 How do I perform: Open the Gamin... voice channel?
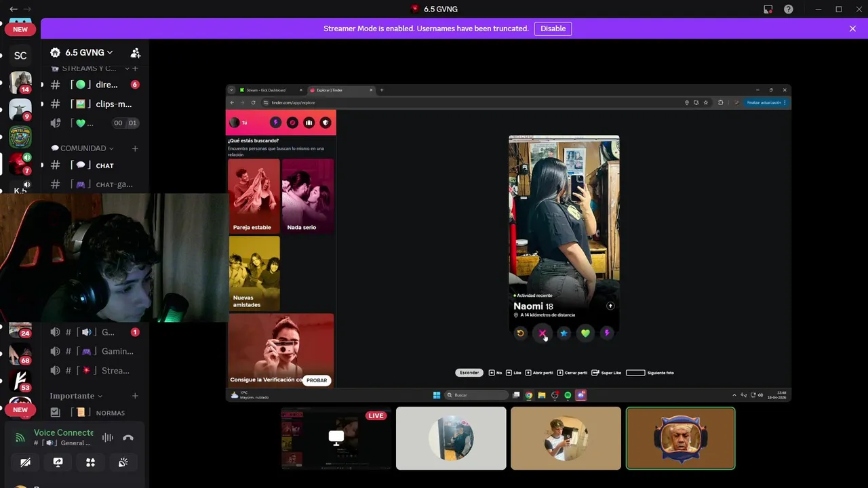pyautogui.click(x=95, y=351)
